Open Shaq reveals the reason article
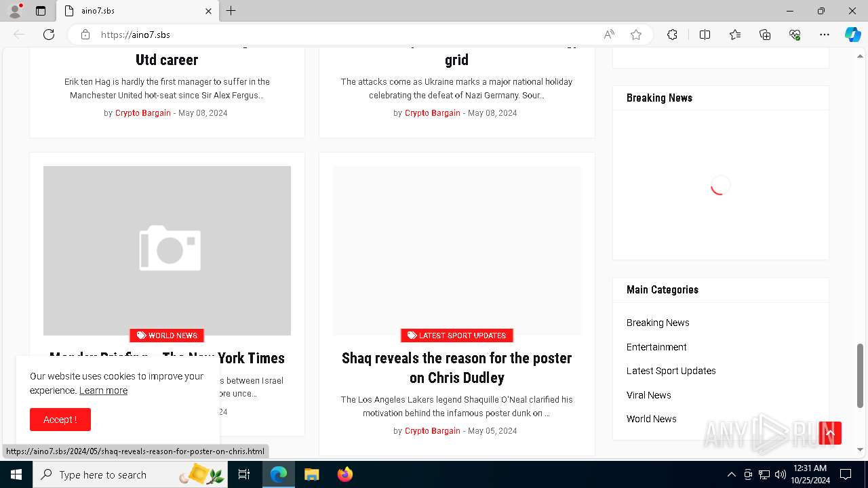This screenshot has width=868, height=488. 457,367
